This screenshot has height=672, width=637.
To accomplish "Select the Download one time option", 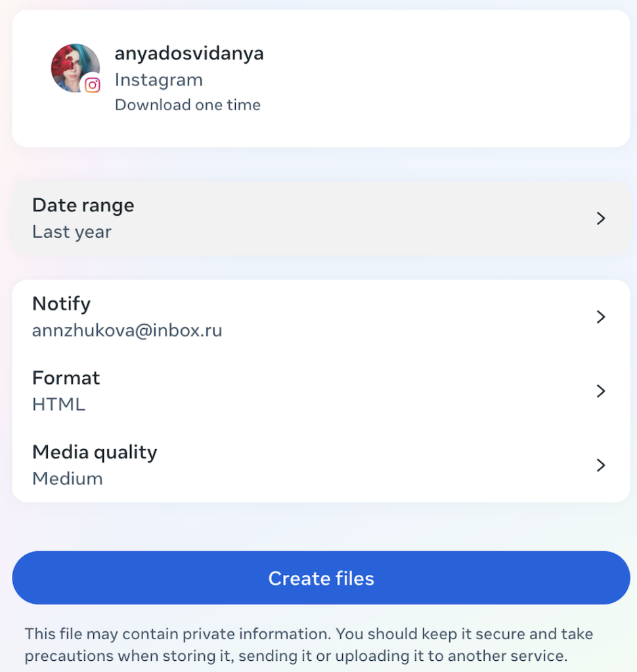I will 188,104.
